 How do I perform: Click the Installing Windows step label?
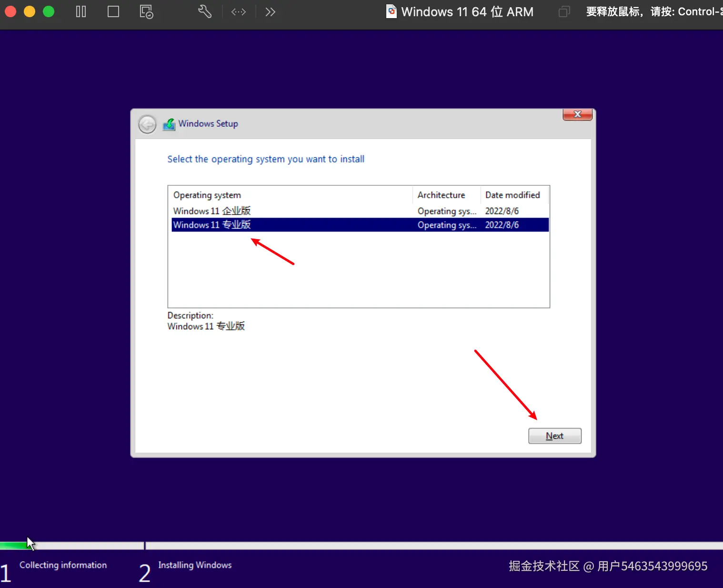click(x=195, y=565)
